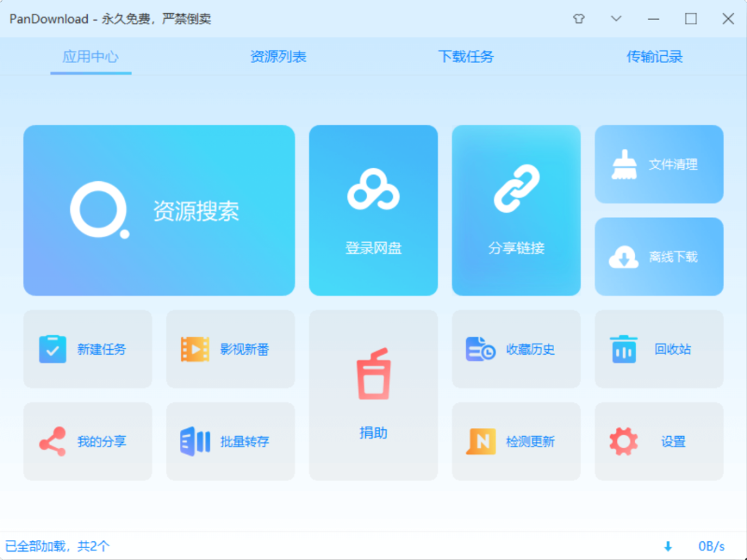Viewport: 747px width, 560px height.
Task: Open 新建任务 via its label
Action: tap(102, 350)
